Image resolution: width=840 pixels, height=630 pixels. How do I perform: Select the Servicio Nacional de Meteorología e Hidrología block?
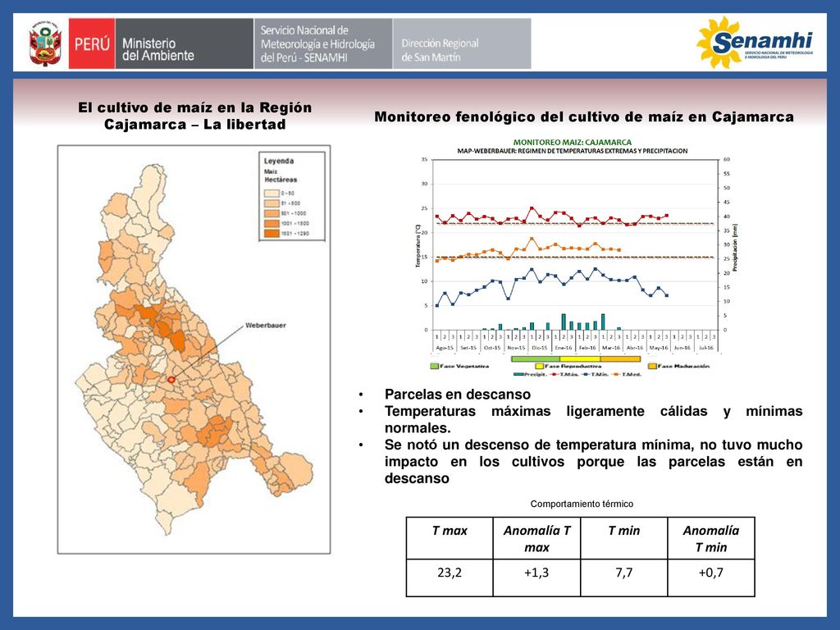(323, 43)
